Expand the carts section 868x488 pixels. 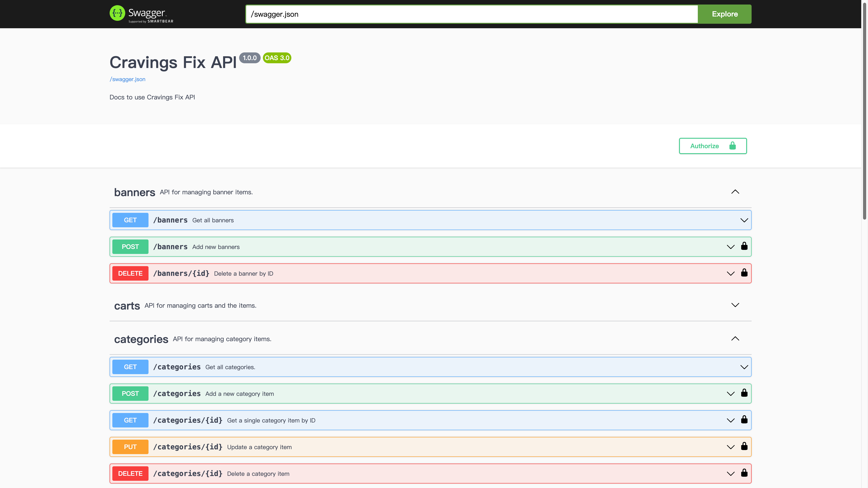click(x=735, y=305)
